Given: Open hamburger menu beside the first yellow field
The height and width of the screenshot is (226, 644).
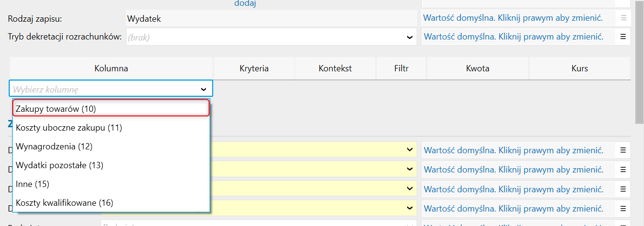Looking at the screenshot, I should coord(623,150).
